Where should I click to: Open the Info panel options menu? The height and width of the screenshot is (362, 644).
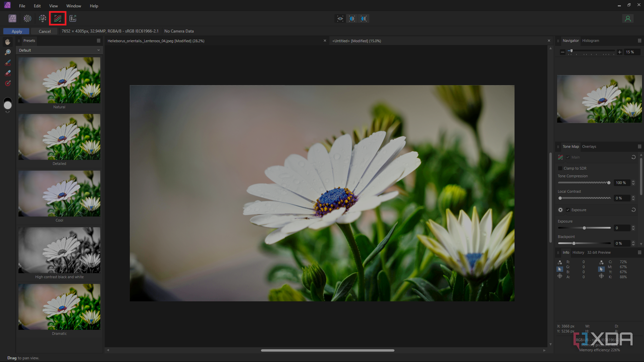[639, 252]
